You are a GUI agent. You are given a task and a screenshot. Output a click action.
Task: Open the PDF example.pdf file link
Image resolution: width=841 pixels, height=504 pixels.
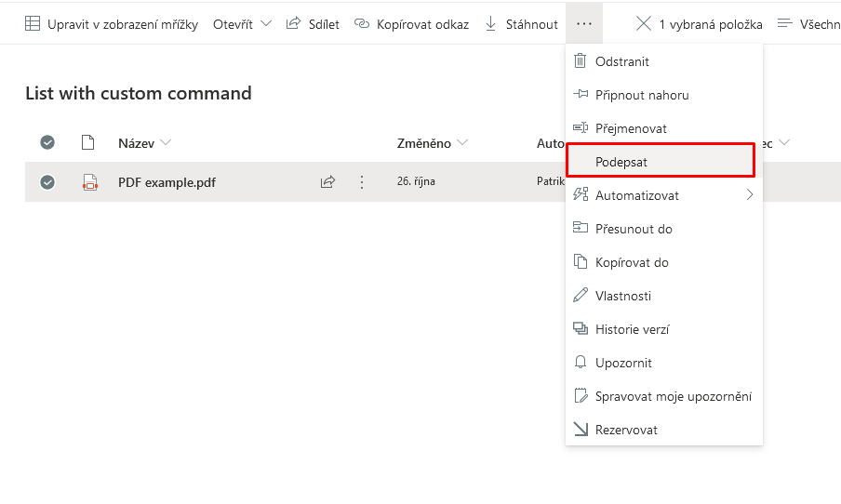167,182
